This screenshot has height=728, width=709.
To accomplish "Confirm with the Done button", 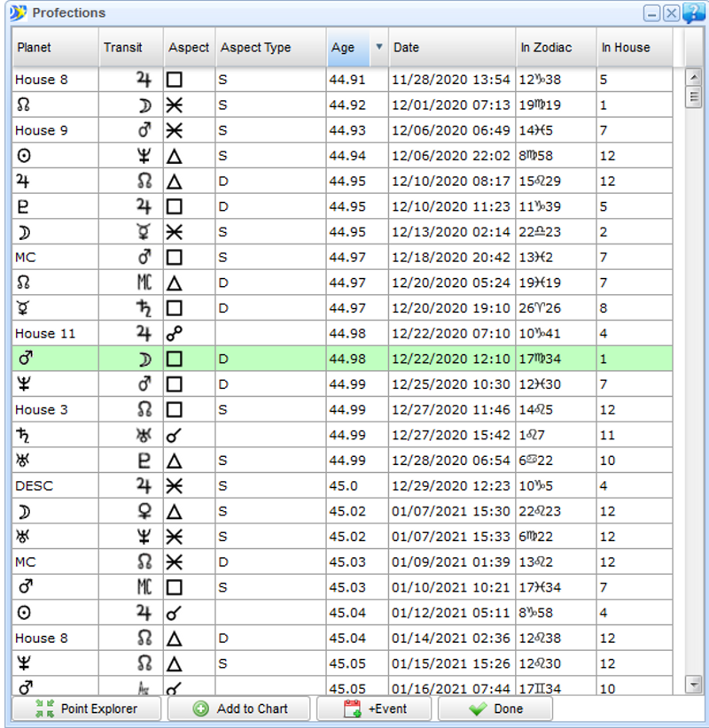I will 495,709.
